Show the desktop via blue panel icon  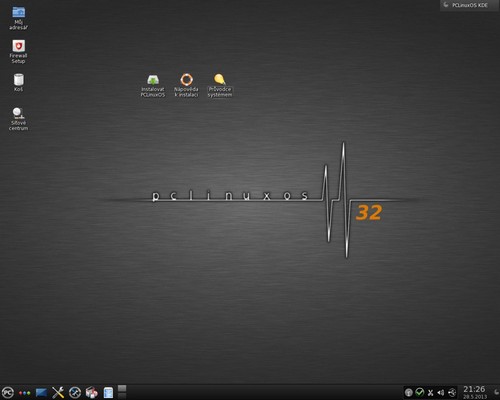(x=41, y=393)
